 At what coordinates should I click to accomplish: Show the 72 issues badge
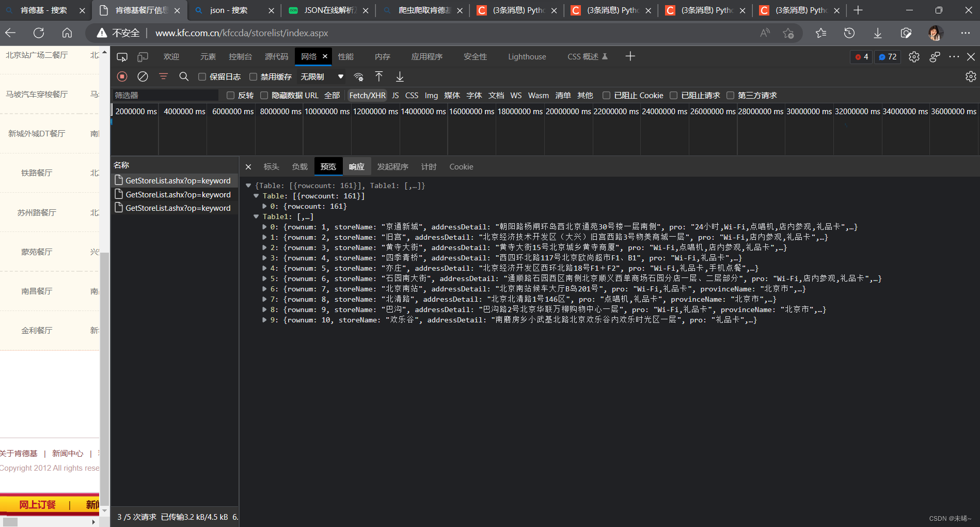(x=888, y=57)
